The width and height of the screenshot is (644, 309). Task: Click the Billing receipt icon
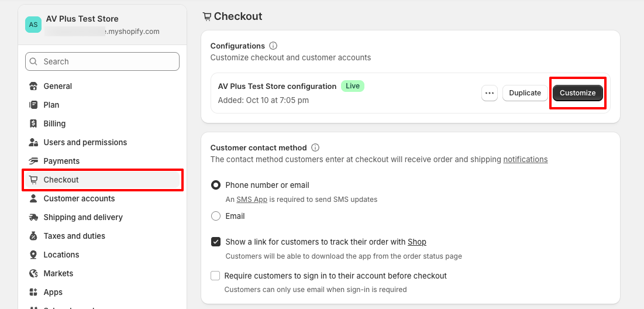[x=34, y=123]
